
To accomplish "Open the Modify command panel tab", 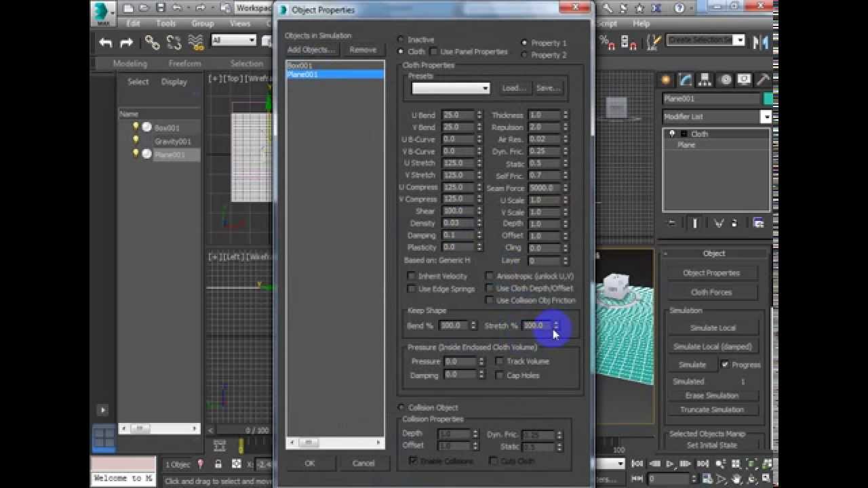I will 686,80.
